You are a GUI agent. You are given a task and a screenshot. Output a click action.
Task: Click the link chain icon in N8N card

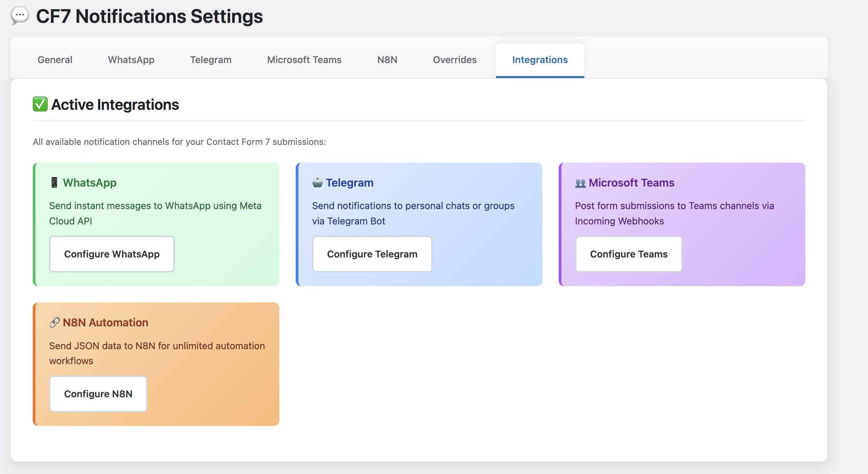click(x=55, y=323)
